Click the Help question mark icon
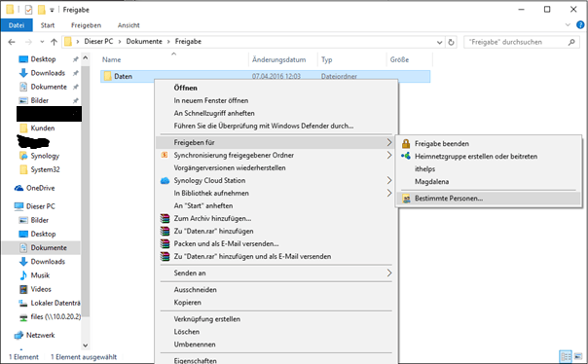The height and width of the screenshot is (364, 588). click(580, 25)
